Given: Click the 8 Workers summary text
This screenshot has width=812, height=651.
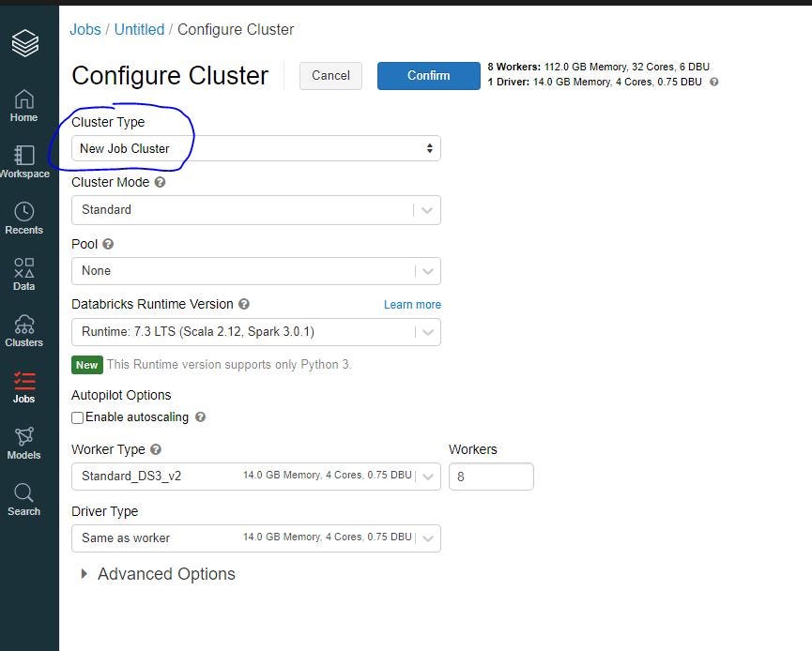Looking at the screenshot, I should (598, 67).
